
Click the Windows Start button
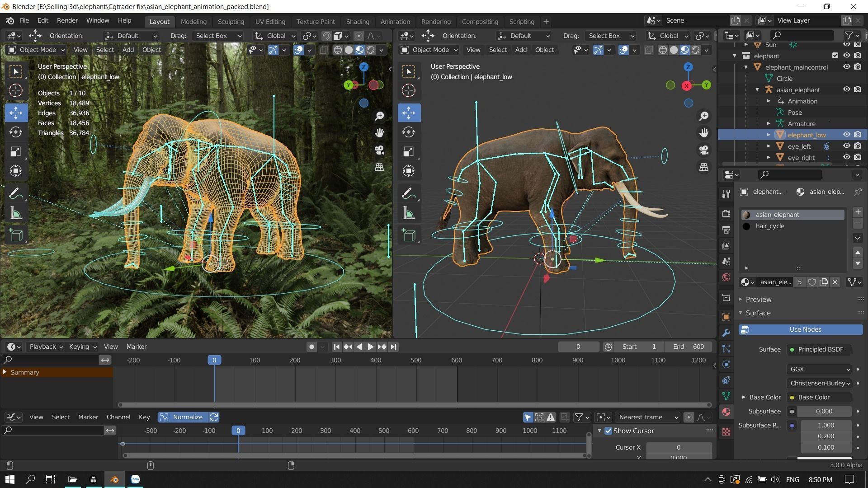pos(9,479)
